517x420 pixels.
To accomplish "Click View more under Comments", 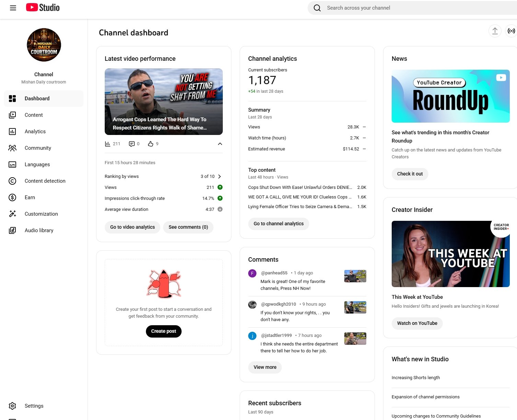I will (265, 367).
